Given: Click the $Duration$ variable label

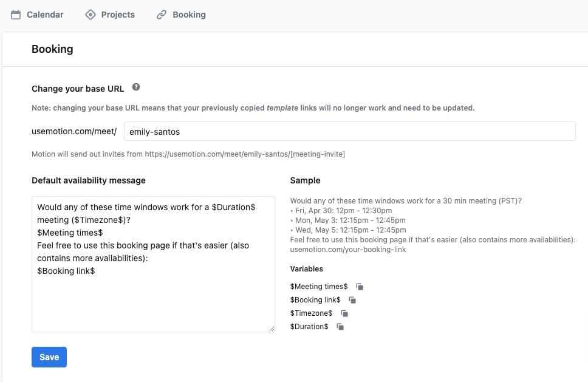Looking at the screenshot, I should pyautogui.click(x=309, y=327).
